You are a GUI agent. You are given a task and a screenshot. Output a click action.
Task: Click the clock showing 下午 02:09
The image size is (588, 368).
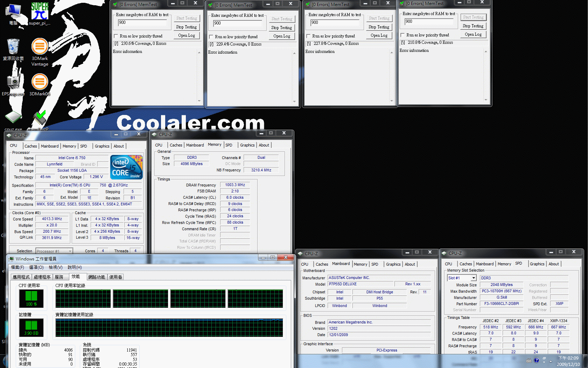(568, 358)
